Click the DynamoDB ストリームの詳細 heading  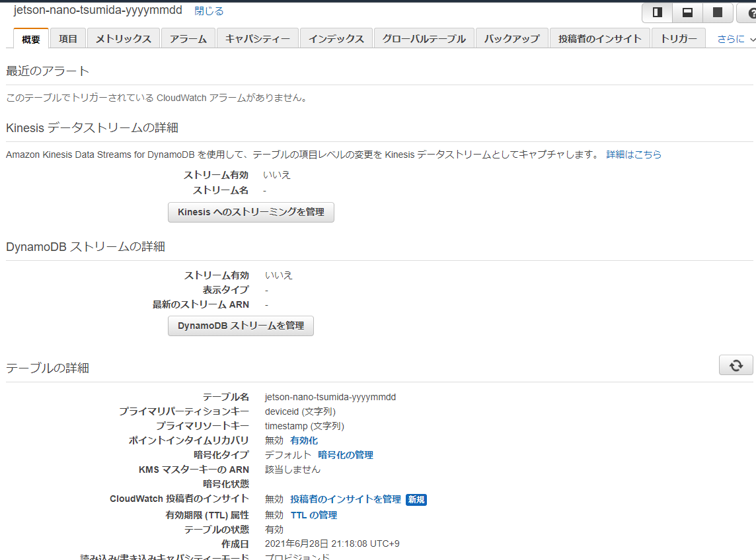pyautogui.click(x=85, y=247)
